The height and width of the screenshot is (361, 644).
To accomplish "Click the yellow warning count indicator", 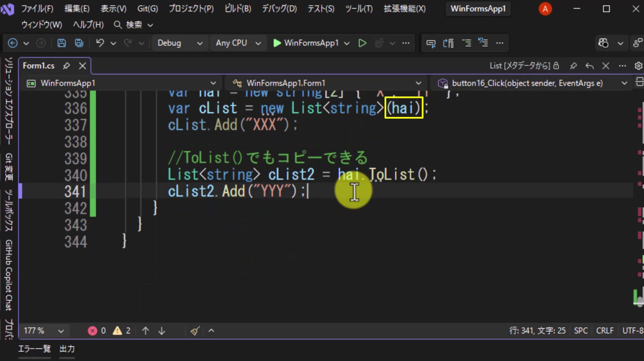I will click(122, 331).
